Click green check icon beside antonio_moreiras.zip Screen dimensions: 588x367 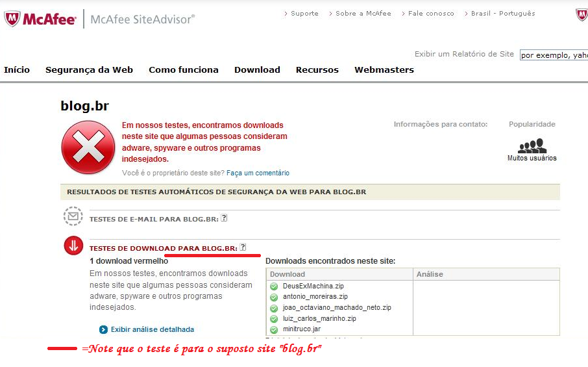[274, 297]
